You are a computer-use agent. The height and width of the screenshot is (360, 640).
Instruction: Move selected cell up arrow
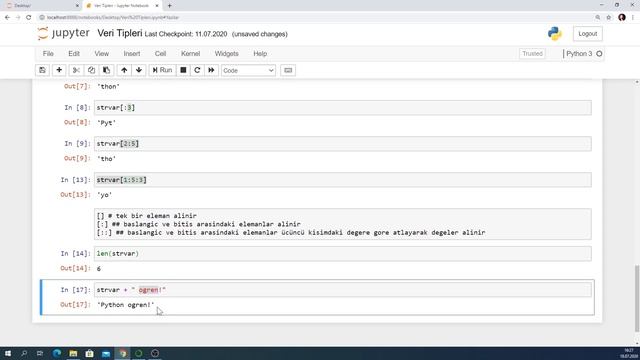(124, 70)
